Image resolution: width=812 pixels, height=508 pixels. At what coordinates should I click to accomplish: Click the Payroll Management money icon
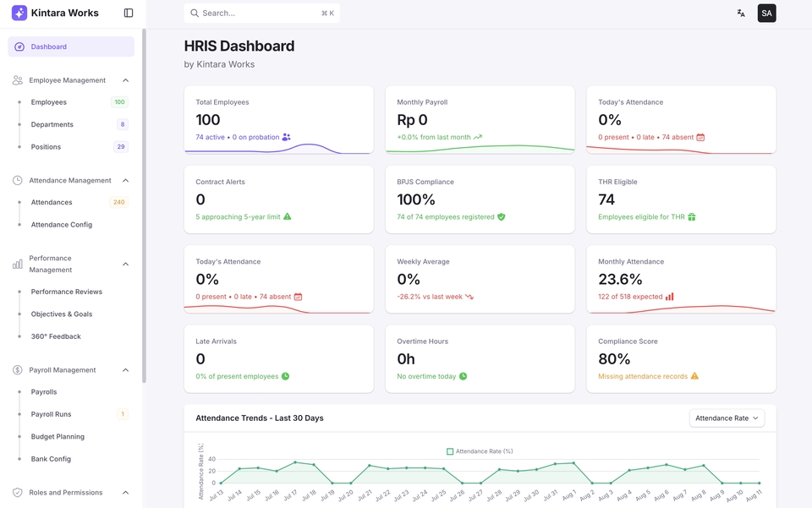pos(16,369)
